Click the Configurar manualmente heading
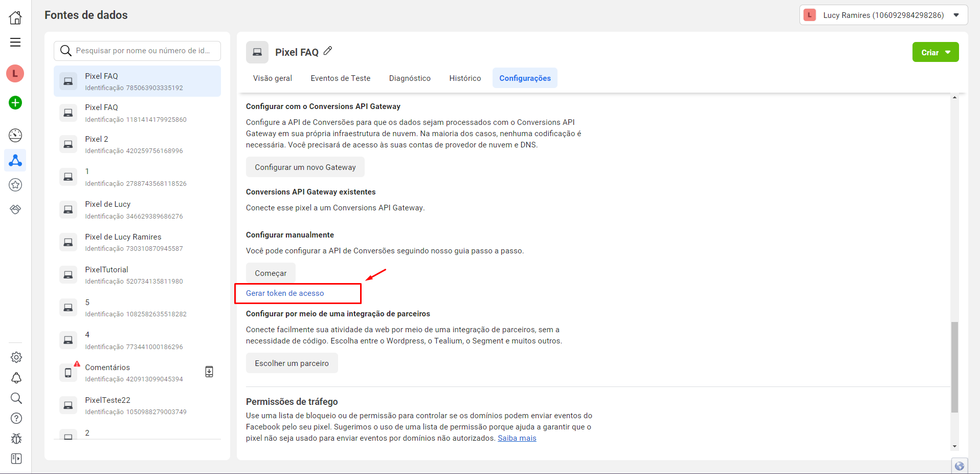This screenshot has width=980, height=474. (289, 235)
